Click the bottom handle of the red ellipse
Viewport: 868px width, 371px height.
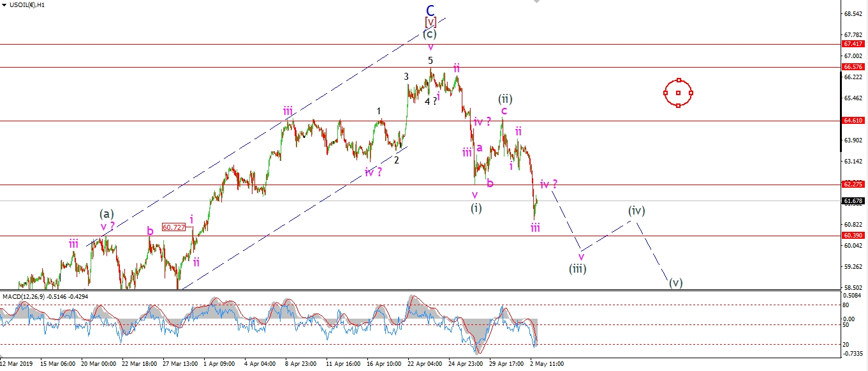tap(678, 105)
